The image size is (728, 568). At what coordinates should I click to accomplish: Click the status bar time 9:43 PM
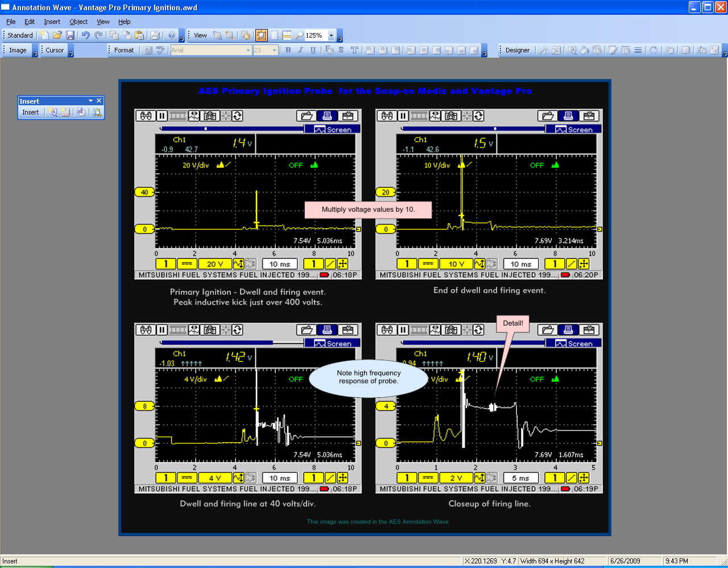(677, 561)
